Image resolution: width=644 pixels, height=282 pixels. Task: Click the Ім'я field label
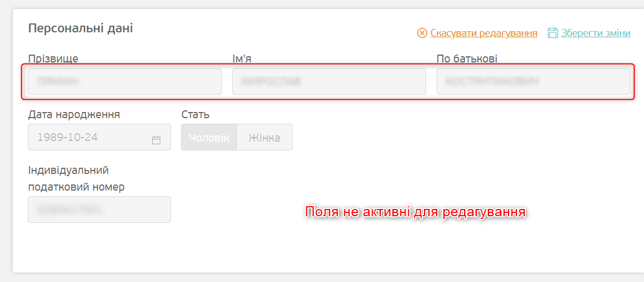(246, 59)
